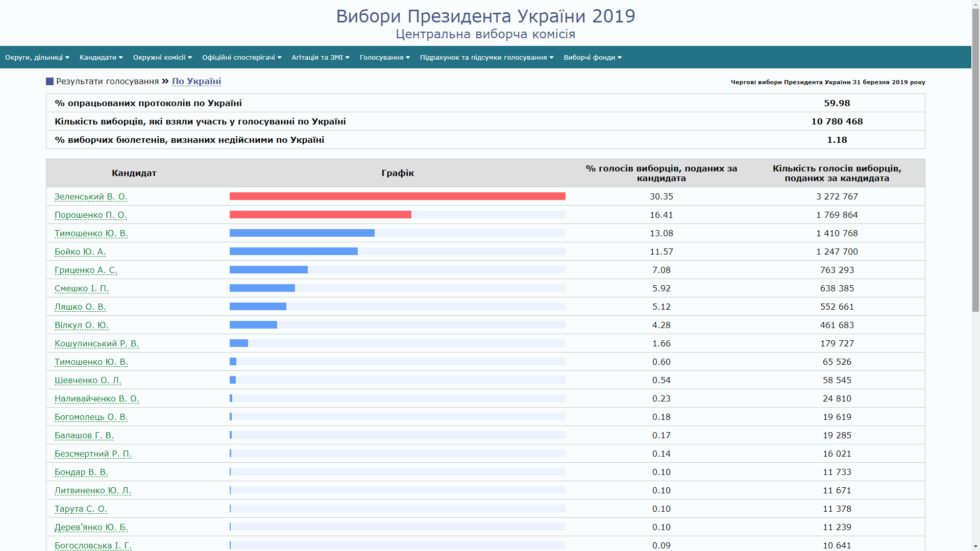Select vote count 1 410 768
Viewport: 980px width, 551px height.
click(x=837, y=233)
